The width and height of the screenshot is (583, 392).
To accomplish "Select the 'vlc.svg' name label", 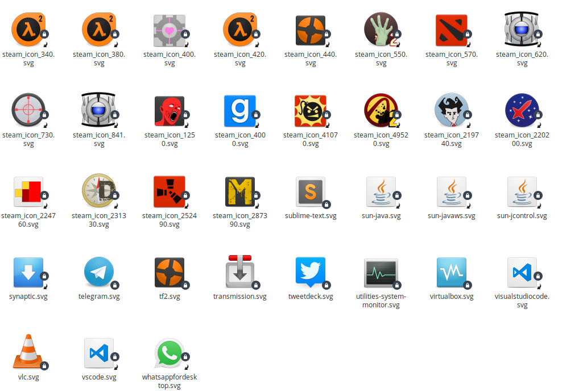I will pyautogui.click(x=28, y=377).
